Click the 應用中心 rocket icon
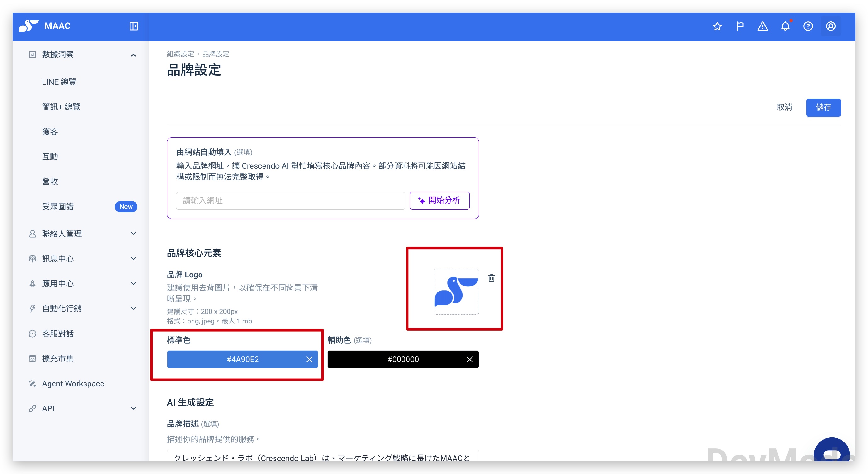Screen dimensions: 868x474 click(x=32, y=284)
